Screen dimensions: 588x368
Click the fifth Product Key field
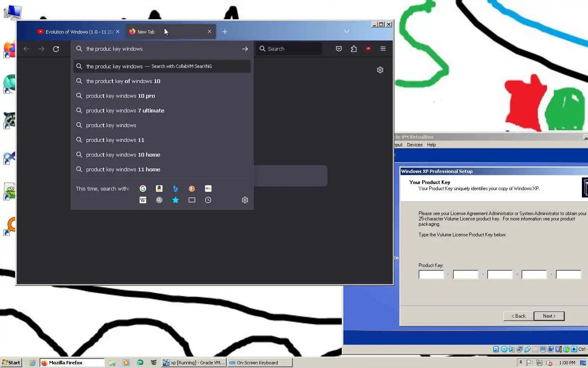coord(568,274)
